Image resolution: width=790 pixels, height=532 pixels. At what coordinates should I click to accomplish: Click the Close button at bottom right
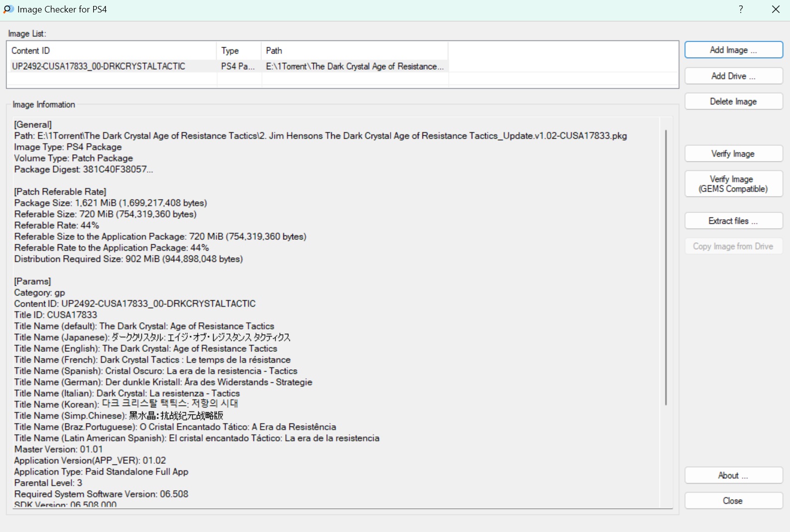(x=734, y=501)
